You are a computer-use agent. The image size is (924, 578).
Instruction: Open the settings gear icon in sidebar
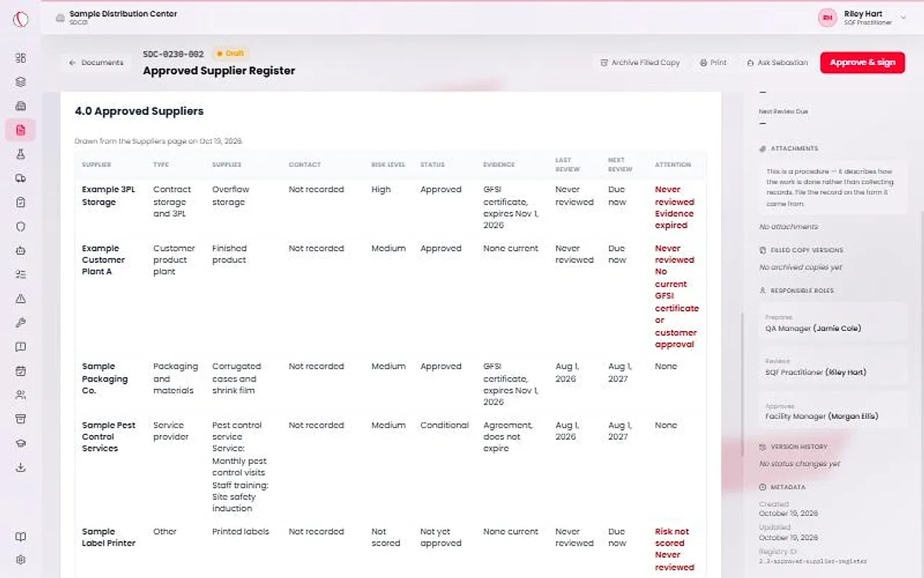20,560
